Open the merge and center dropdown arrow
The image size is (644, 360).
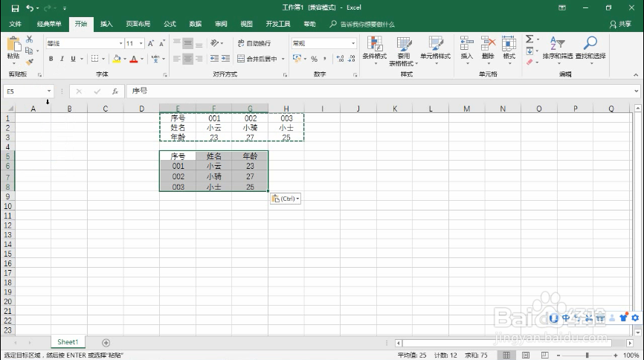pyautogui.click(x=283, y=59)
